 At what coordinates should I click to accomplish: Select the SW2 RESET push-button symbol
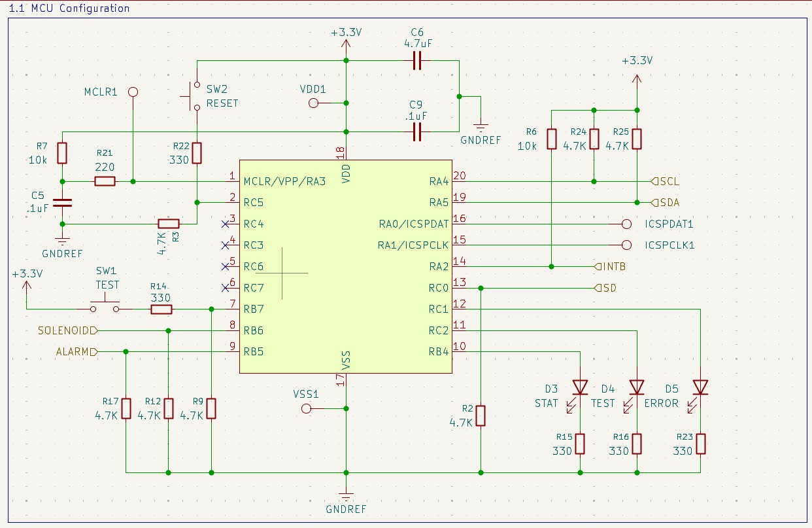point(194,96)
